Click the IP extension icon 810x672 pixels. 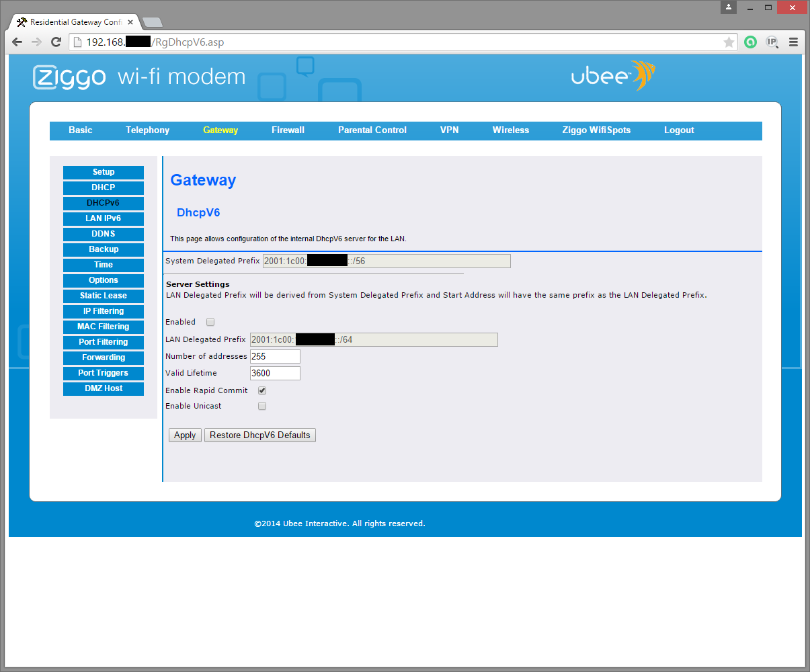coord(772,42)
